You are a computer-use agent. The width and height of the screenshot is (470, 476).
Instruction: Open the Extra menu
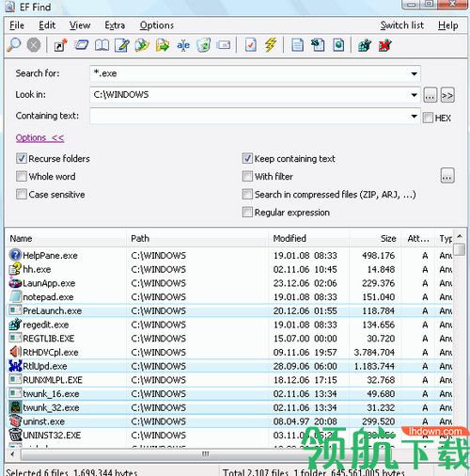115,25
